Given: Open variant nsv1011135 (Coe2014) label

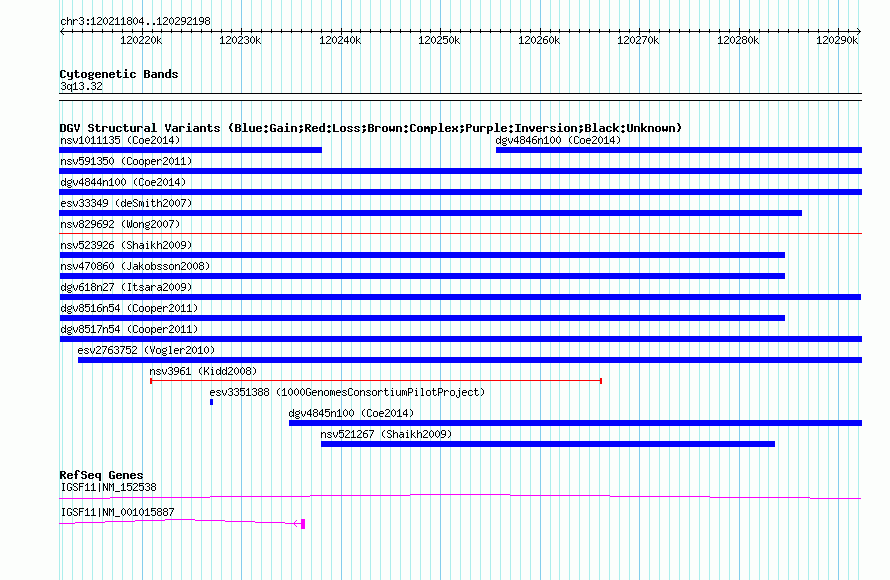Looking at the screenshot, I should [120, 140].
